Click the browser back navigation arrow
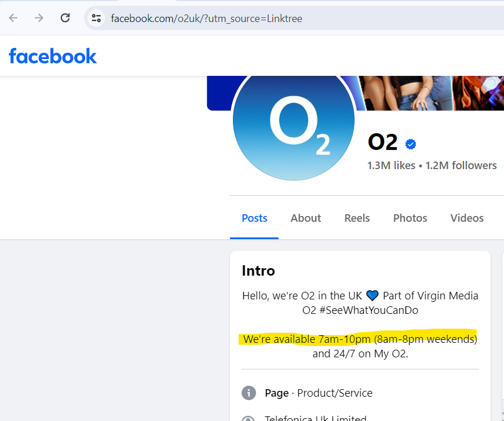This screenshot has width=504, height=421. [x=13, y=17]
